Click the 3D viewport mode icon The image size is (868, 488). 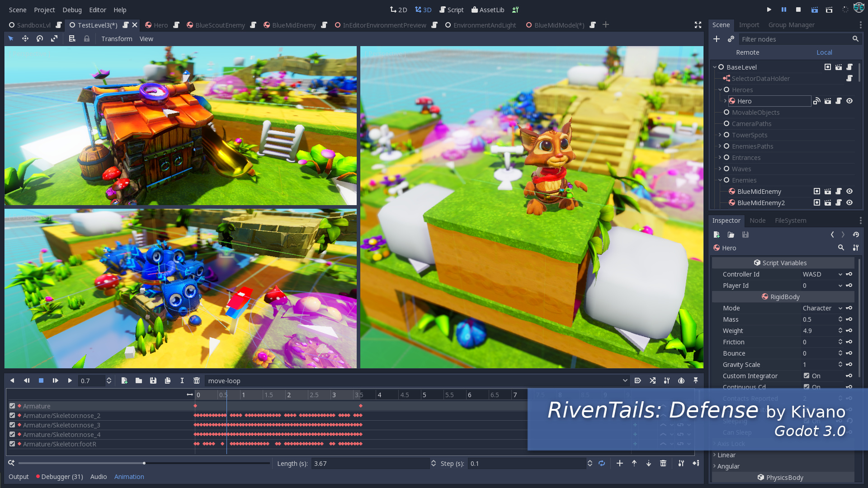(x=424, y=9)
